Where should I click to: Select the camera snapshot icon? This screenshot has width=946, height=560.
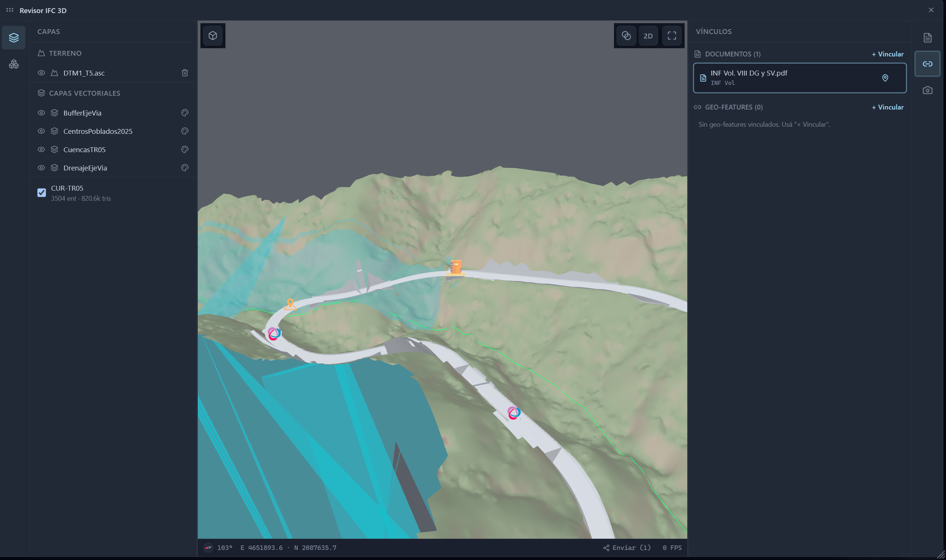coord(928,90)
